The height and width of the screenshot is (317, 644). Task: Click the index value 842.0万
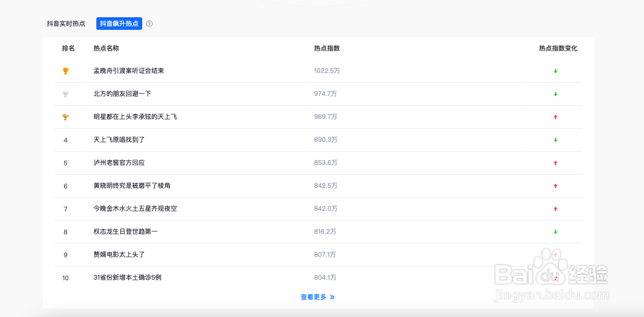click(326, 209)
